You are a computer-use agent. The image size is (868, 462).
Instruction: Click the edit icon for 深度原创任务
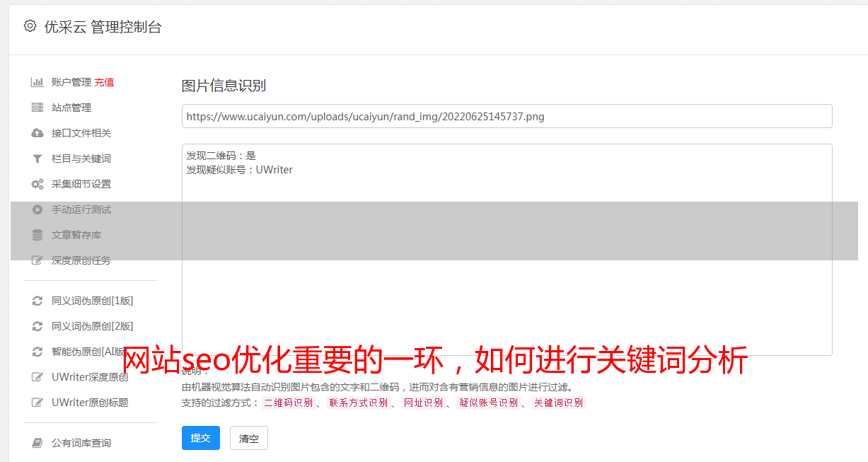37,260
